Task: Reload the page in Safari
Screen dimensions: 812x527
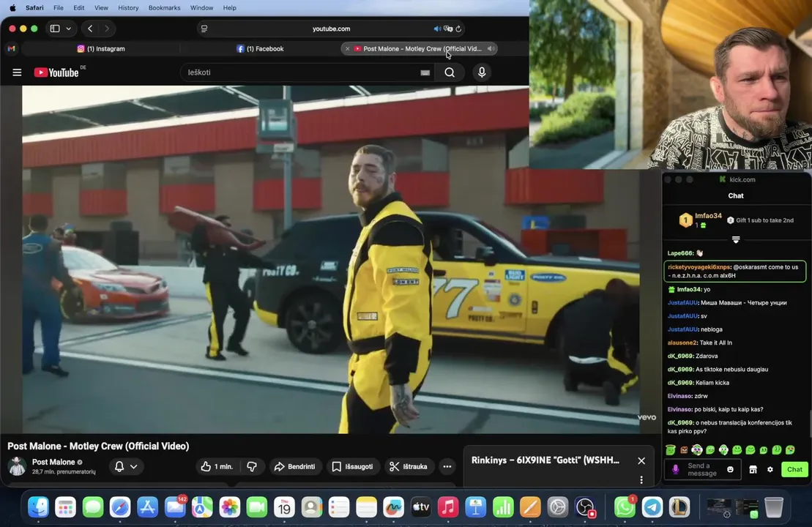Action: (x=458, y=29)
